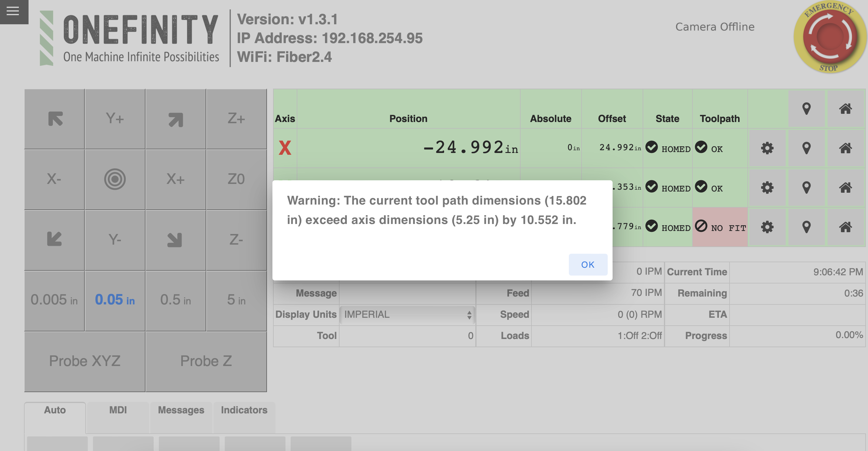Click the X axis settings gear
Screen dimensions: 868x451
click(x=767, y=148)
